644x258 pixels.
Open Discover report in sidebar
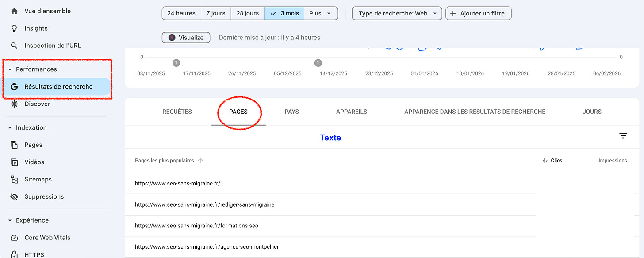(38, 104)
